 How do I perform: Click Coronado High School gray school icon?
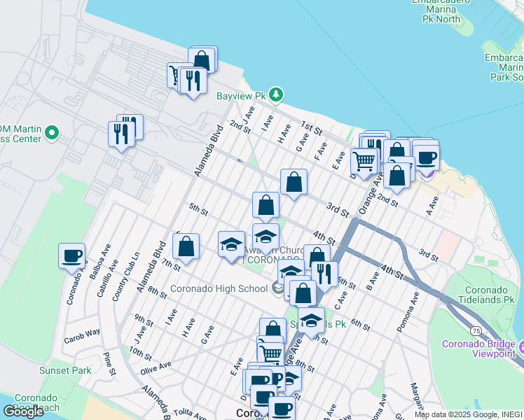tap(277, 288)
